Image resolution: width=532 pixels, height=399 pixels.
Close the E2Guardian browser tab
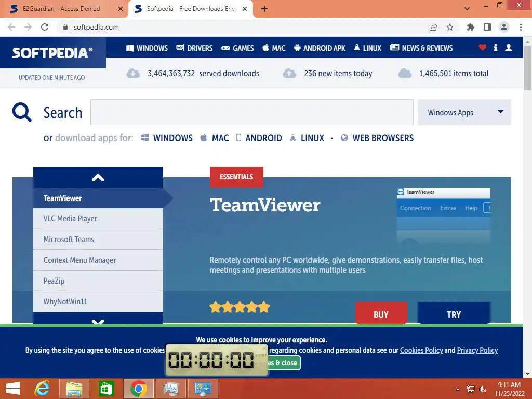120,9
